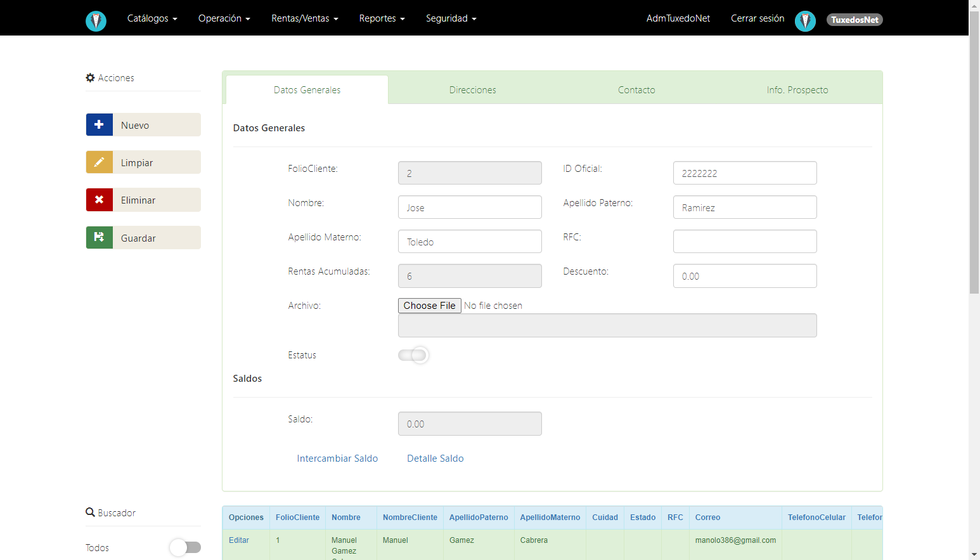Image resolution: width=980 pixels, height=560 pixels.
Task: Click the FolioCliente column header
Action: tap(297, 518)
